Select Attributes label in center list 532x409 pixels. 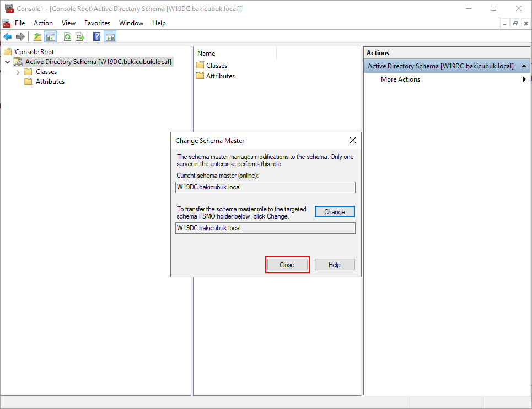click(x=221, y=76)
